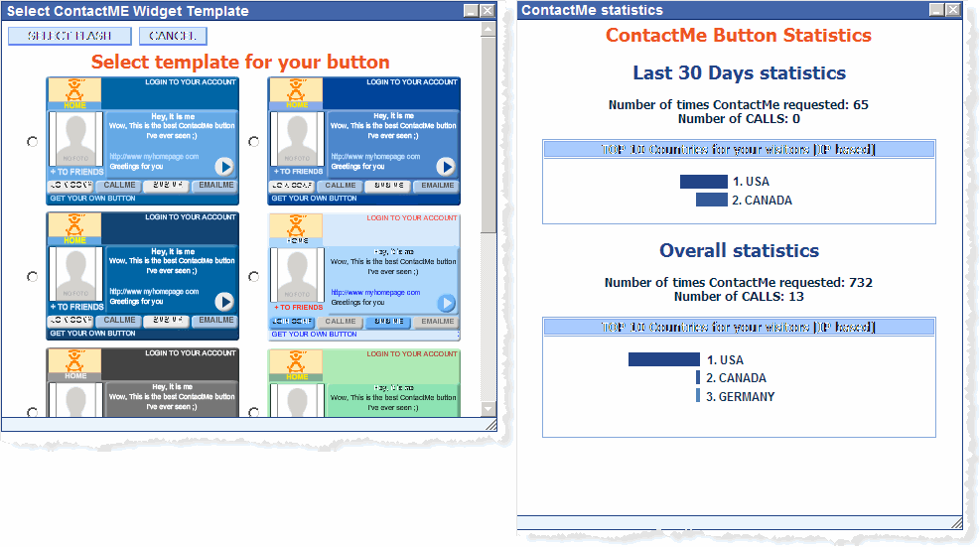Viewport: 980px width, 547px height.
Task: Choose the radio button beside the light blue template
Action: tap(254, 276)
